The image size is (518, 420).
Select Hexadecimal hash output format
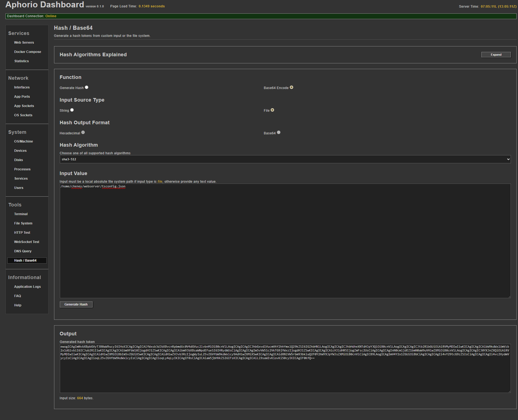pyautogui.click(x=83, y=132)
